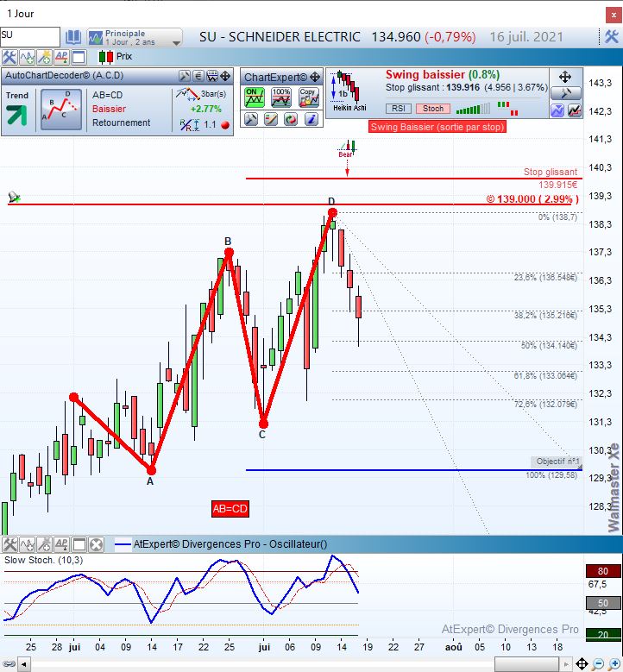Click the SU ticker input field
This screenshot has height=672, width=623.
pos(30,37)
